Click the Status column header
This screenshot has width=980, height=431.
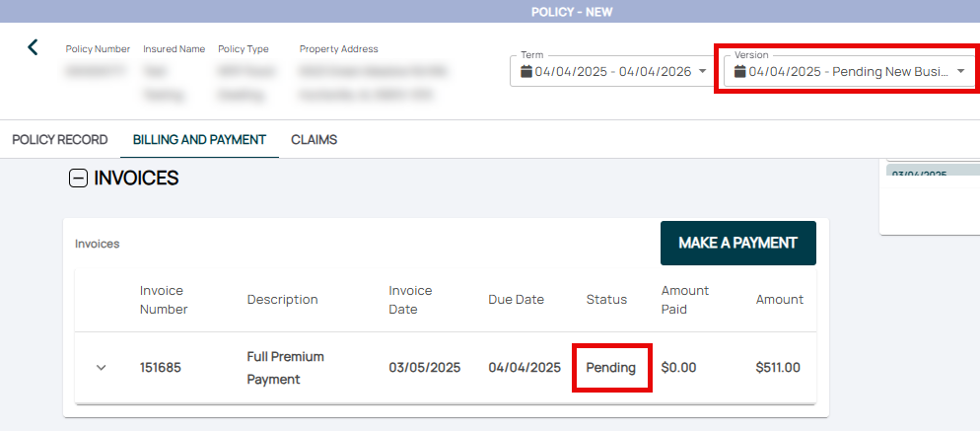(606, 300)
